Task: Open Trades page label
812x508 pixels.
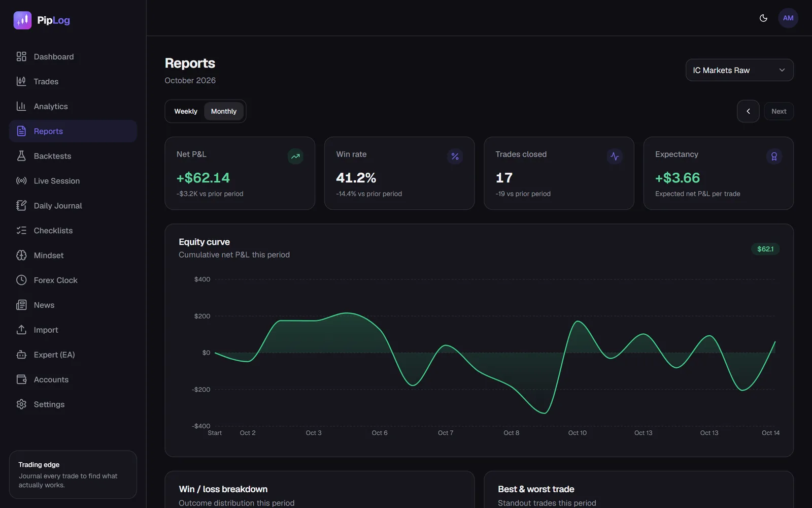Action: click(x=46, y=82)
